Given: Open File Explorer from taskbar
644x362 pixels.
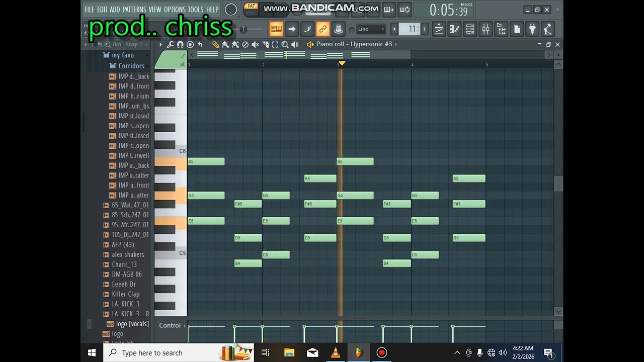Looking at the screenshot, I should click(289, 352).
